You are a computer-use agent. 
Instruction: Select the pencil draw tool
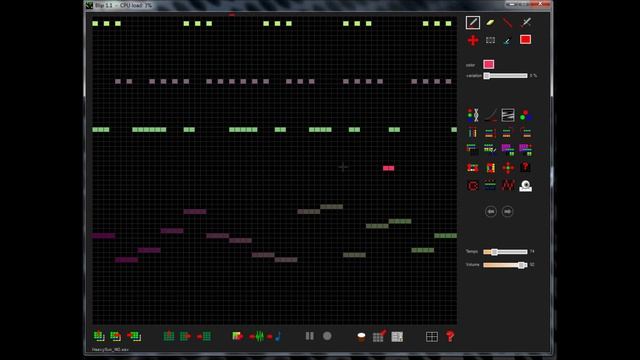tap(473, 22)
